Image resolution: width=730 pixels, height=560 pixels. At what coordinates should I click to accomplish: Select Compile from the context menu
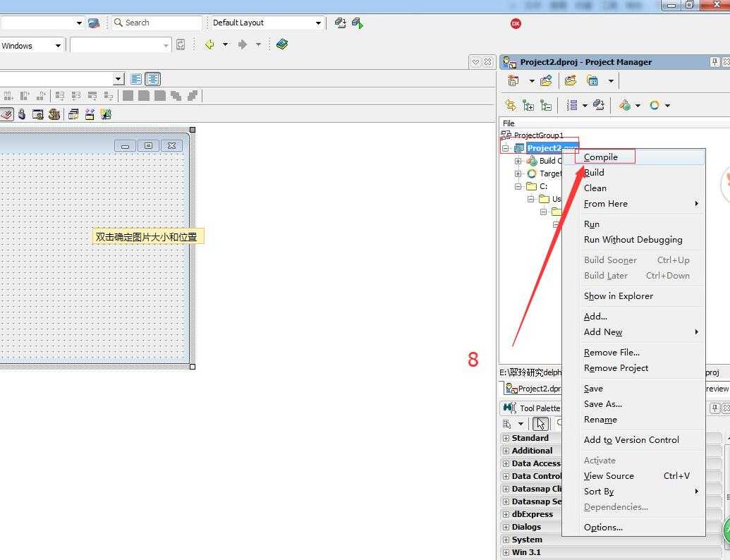(x=633, y=157)
